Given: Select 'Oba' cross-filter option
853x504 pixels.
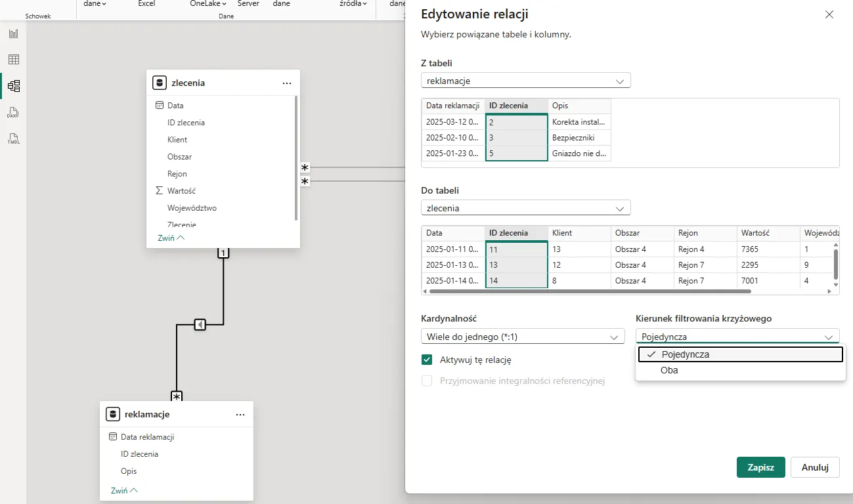Looking at the screenshot, I should pos(669,370).
